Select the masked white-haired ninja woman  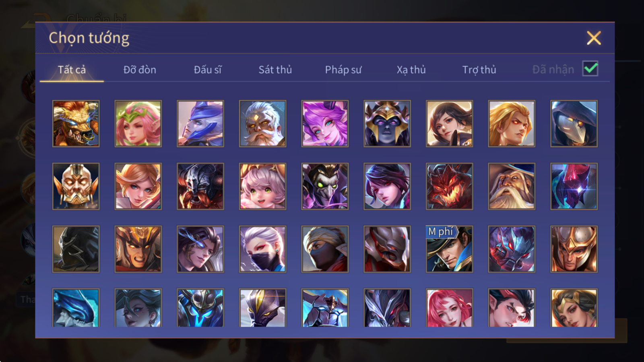(x=263, y=249)
